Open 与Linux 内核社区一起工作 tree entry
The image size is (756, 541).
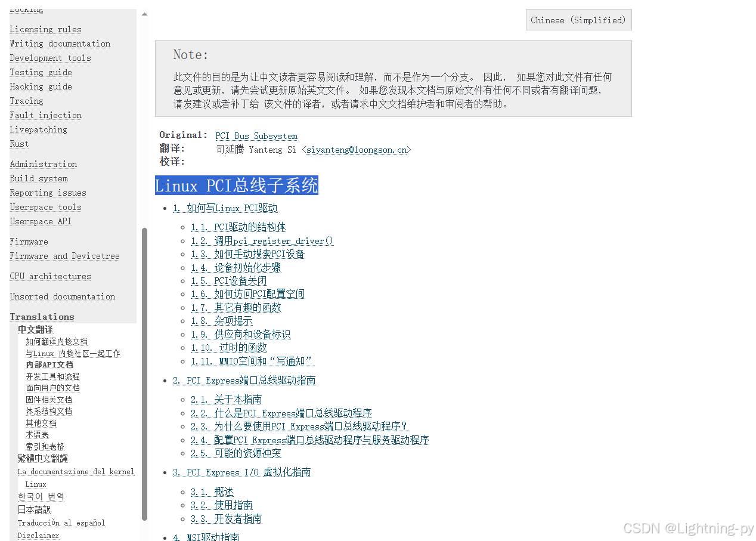pyautogui.click(x=73, y=353)
